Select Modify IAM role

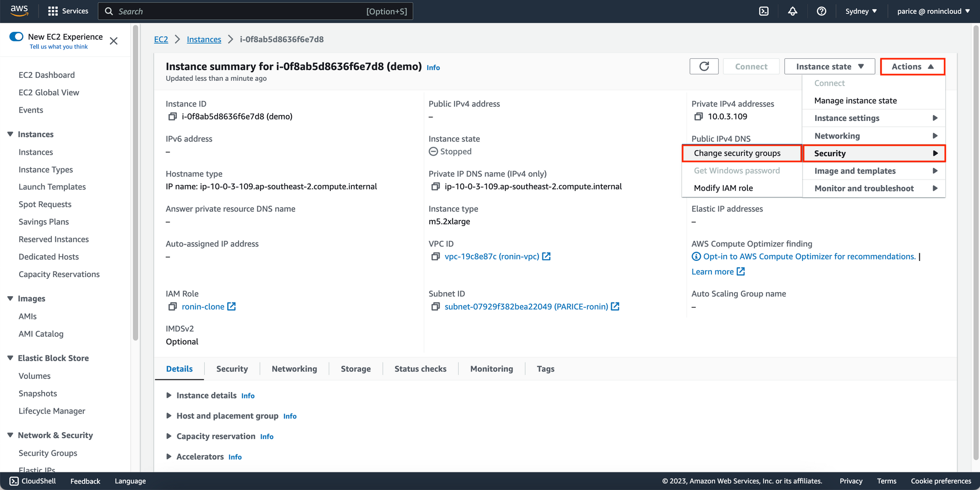tap(742, 188)
